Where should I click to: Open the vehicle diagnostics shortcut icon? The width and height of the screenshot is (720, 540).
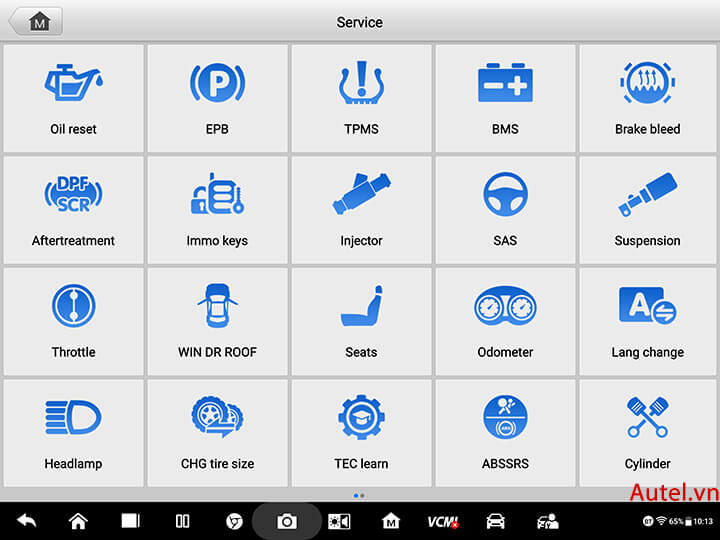[495, 521]
